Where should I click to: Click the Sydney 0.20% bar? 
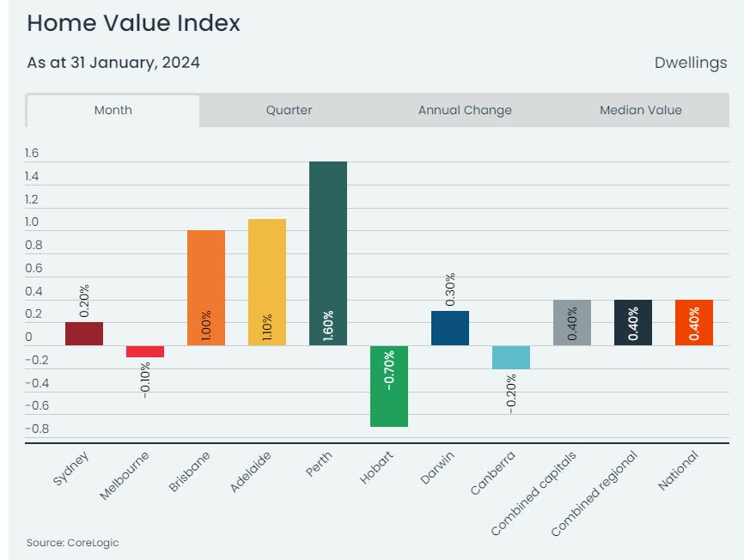point(84,334)
